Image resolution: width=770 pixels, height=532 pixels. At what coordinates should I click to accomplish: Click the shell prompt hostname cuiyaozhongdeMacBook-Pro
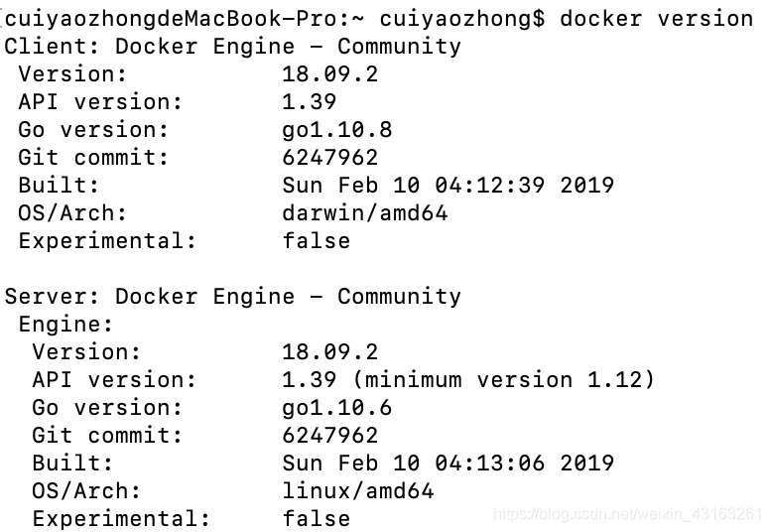(x=171, y=19)
